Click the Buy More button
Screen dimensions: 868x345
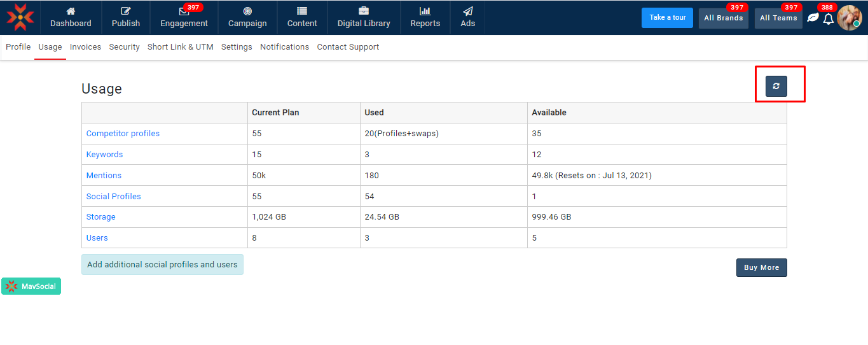point(761,267)
